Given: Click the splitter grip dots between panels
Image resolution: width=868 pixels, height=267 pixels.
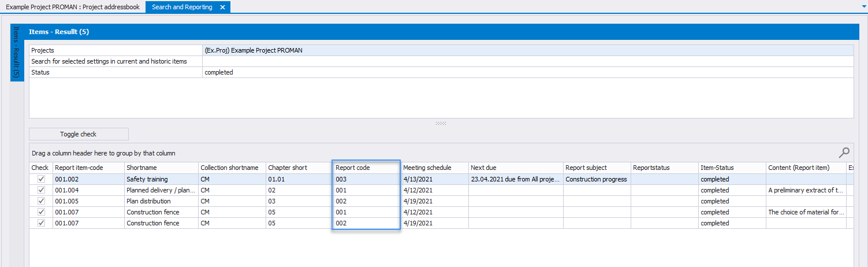Looking at the screenshot, I should pyautogui.click(x=441, y=123).
